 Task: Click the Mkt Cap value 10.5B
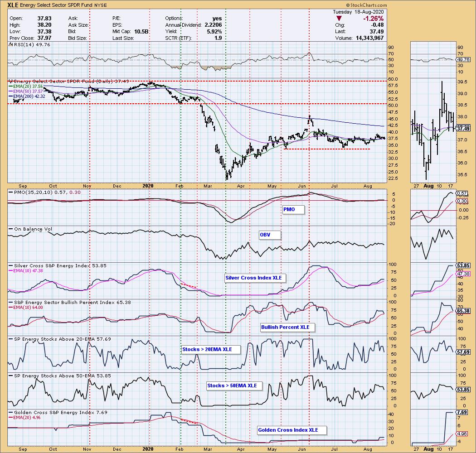click(141, 32)
